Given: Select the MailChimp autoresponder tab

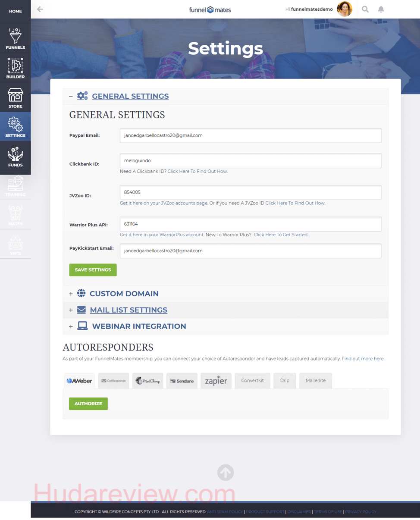Looking at the screenshot, I should tap(147, 381).
